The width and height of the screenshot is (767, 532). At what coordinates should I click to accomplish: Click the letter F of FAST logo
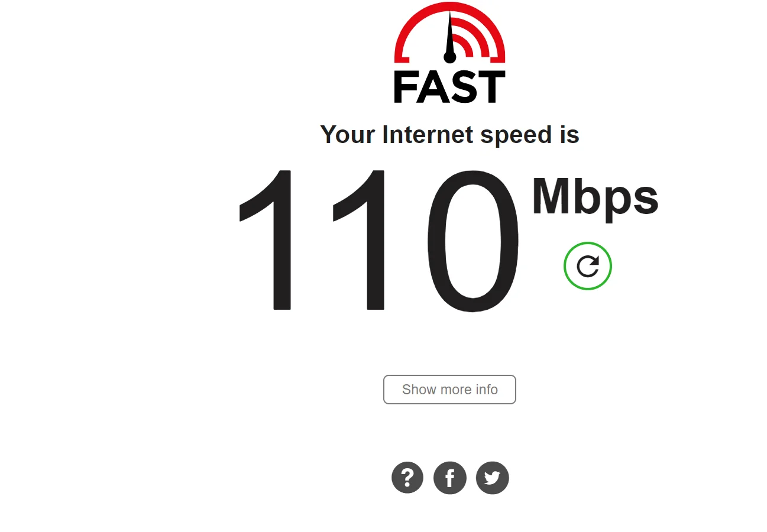[x=405, y=87]
